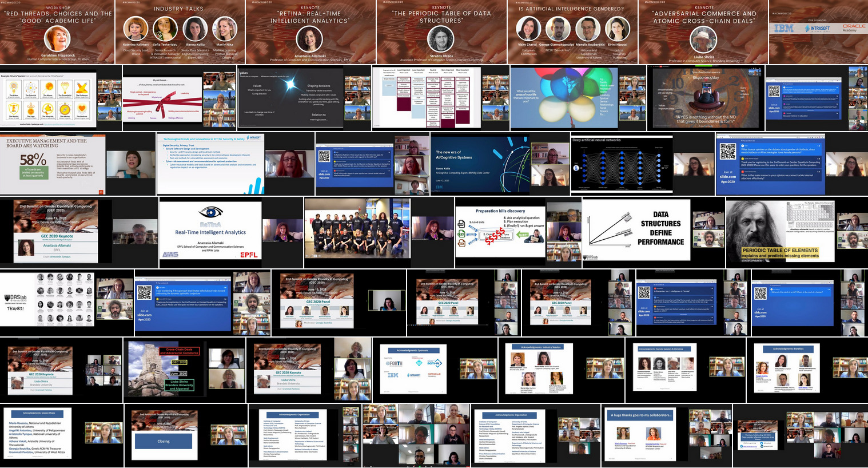
Task: Click the FORTH logo on the Acknowledgments Sponsors slide
Action: pos(394,363)
